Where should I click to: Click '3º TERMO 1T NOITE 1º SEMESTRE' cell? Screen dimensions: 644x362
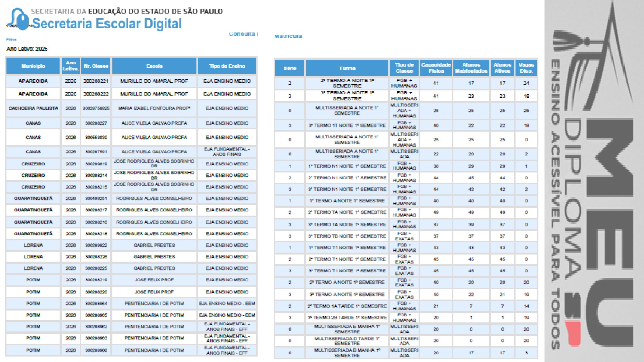coord(347,125)
